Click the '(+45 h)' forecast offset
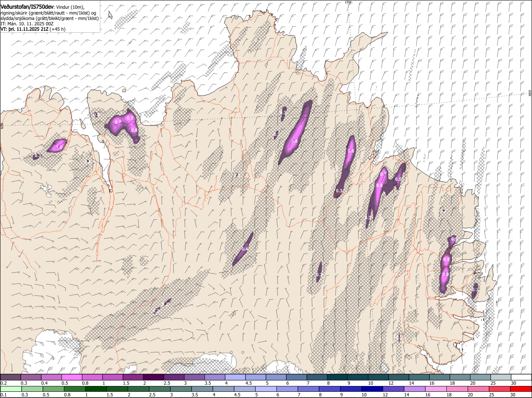Image resolution: width=532 pixels, height=398 pixels. click(58, 29)
